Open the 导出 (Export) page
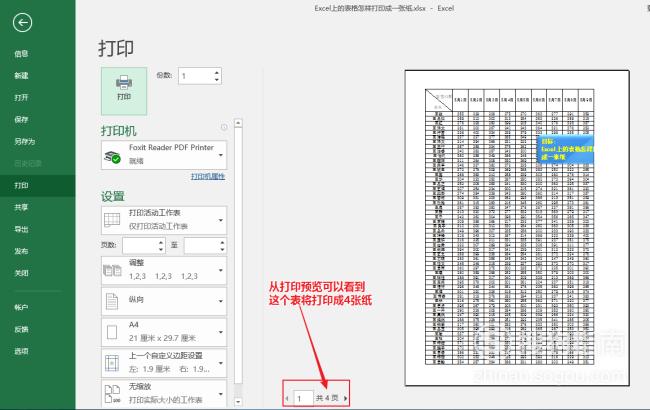The height and width of the screenshot is (410, 650). (x=21, y=229)
